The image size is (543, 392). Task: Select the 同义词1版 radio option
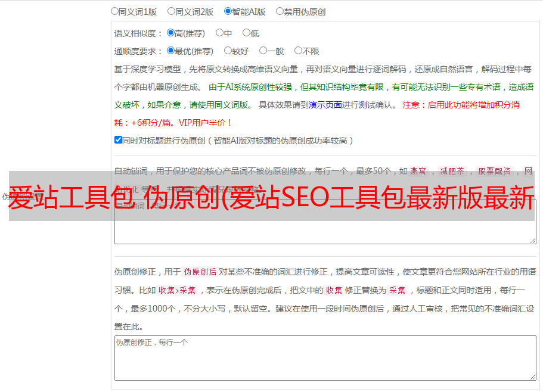point(114,11)
